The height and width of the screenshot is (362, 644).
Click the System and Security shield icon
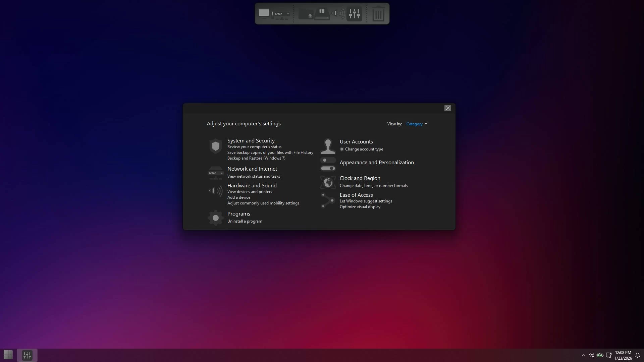[x=215, y=146]
